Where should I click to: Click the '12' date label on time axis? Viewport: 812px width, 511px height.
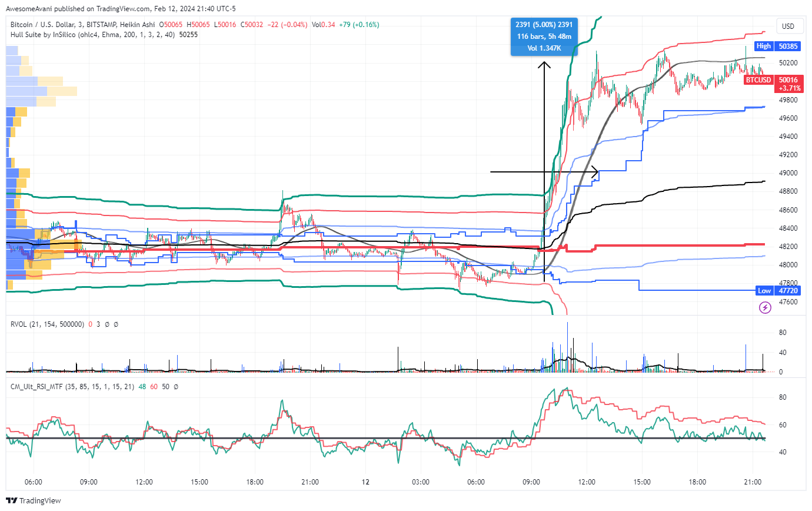click(365, 482)
